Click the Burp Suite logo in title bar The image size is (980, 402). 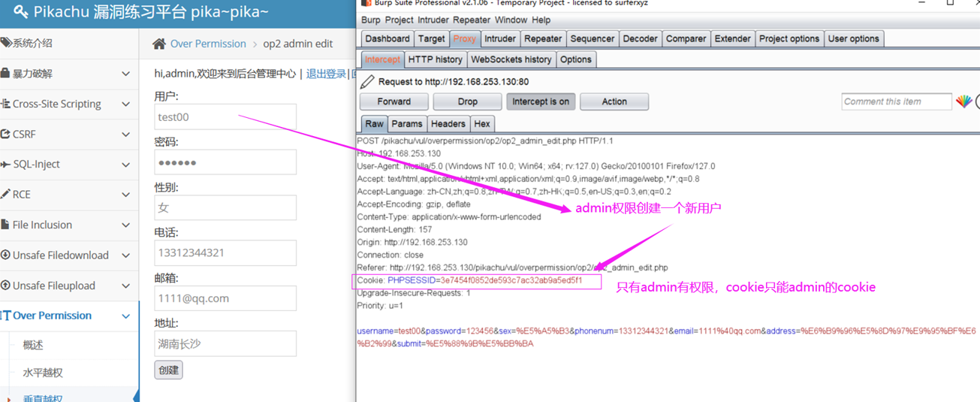point(366,3)
